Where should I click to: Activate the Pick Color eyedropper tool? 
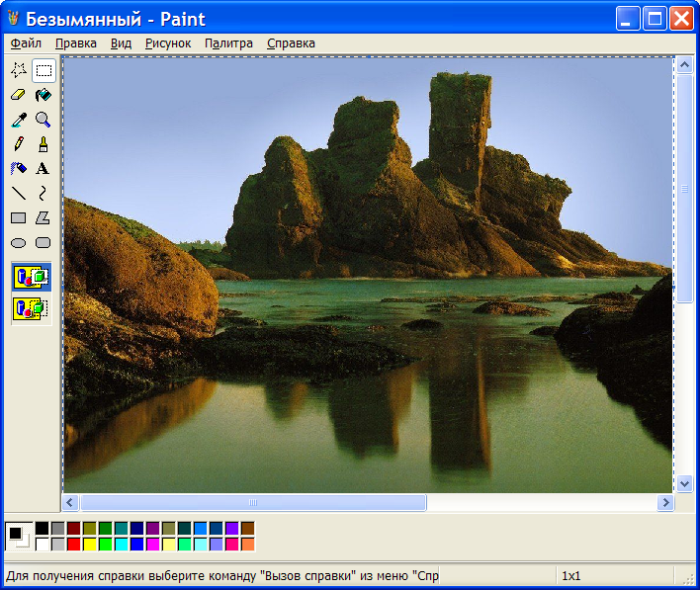(x=19, y=120)
